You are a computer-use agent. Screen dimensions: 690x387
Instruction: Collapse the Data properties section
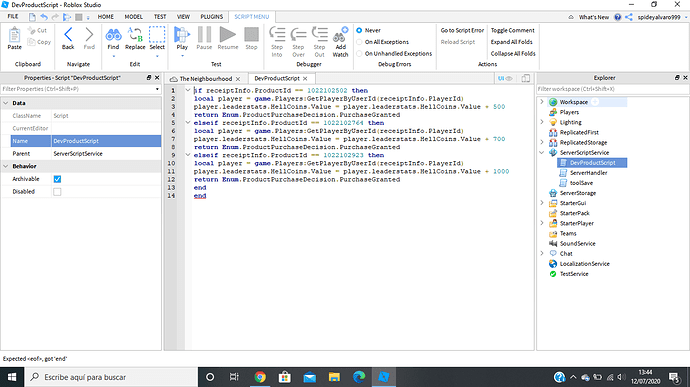[x=6, y=103]
